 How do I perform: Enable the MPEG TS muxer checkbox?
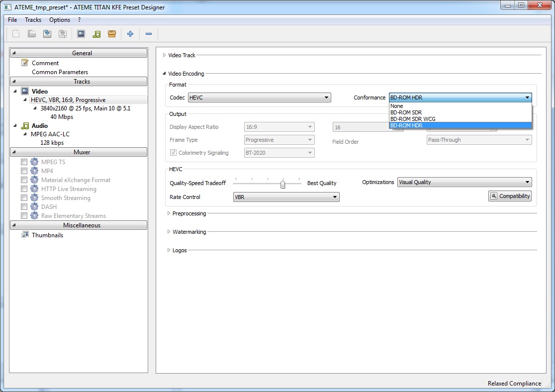coord(24,162)
